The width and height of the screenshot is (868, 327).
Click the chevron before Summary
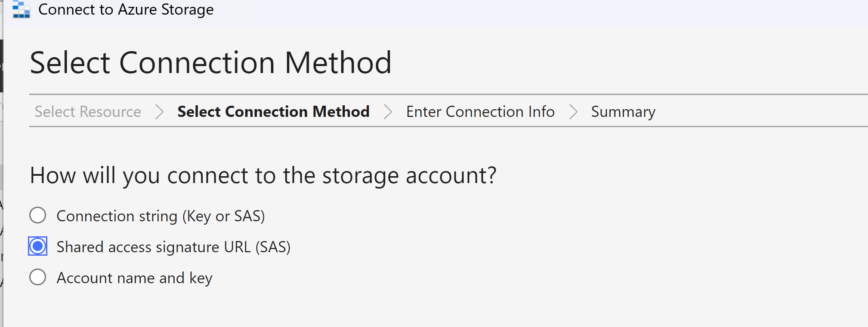click(x=574, y=111)
